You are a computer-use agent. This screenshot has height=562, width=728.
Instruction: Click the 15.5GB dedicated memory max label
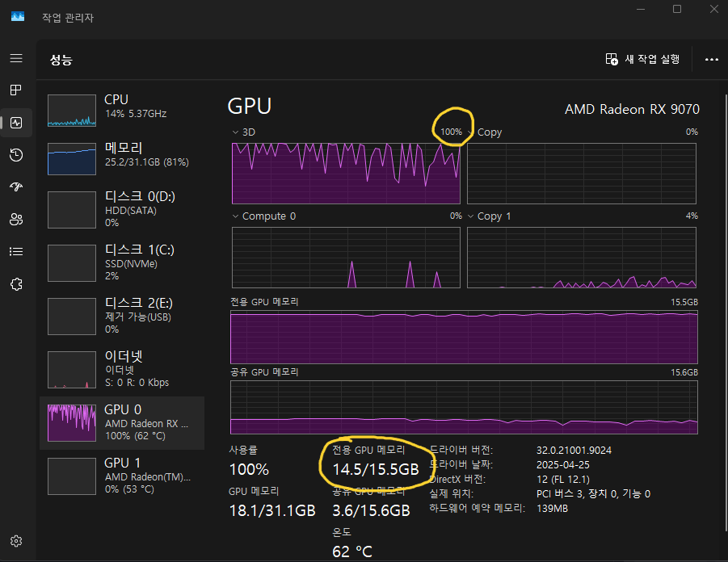click(684, 302)
